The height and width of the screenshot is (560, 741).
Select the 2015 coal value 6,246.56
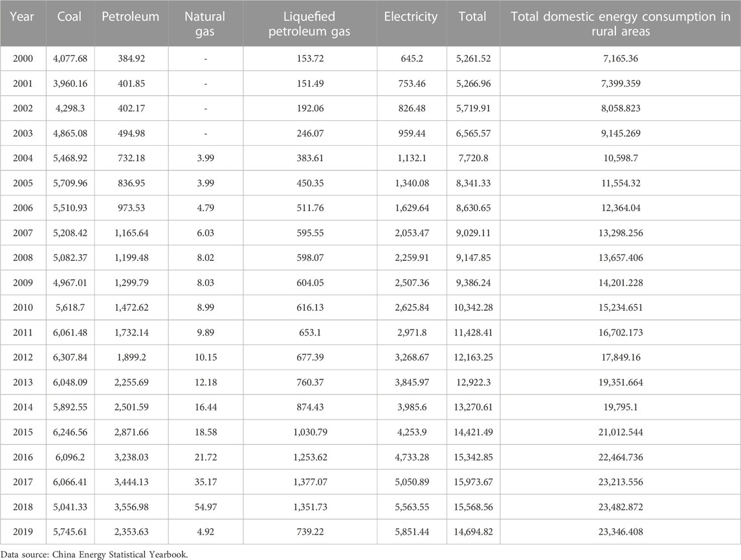click(x=69, y=431)
